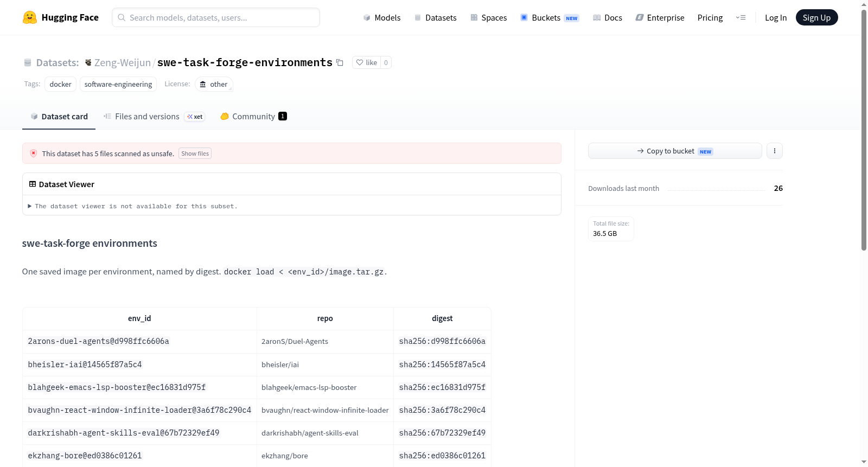Open the Enterprise nav link

pos(660,17)
